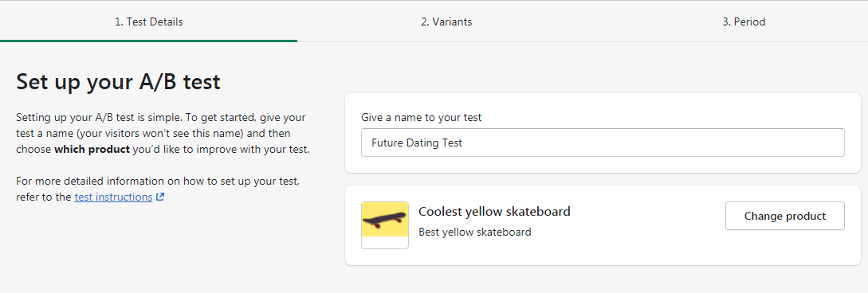
Task: Select the 1. Test Details tab
Action: [148, 22]
